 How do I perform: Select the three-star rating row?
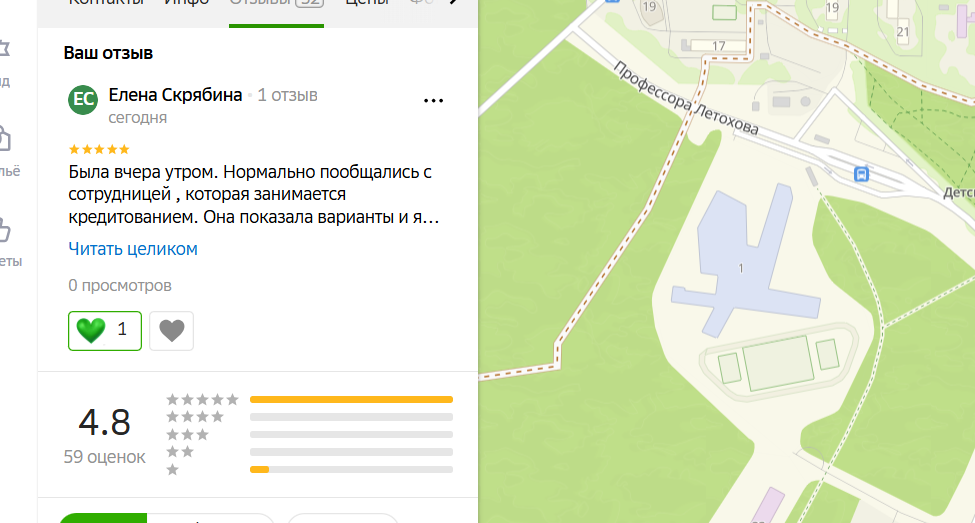310,434
